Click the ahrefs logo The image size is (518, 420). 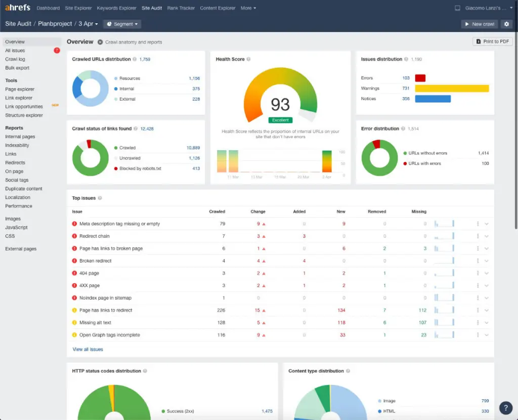(18, 8)
